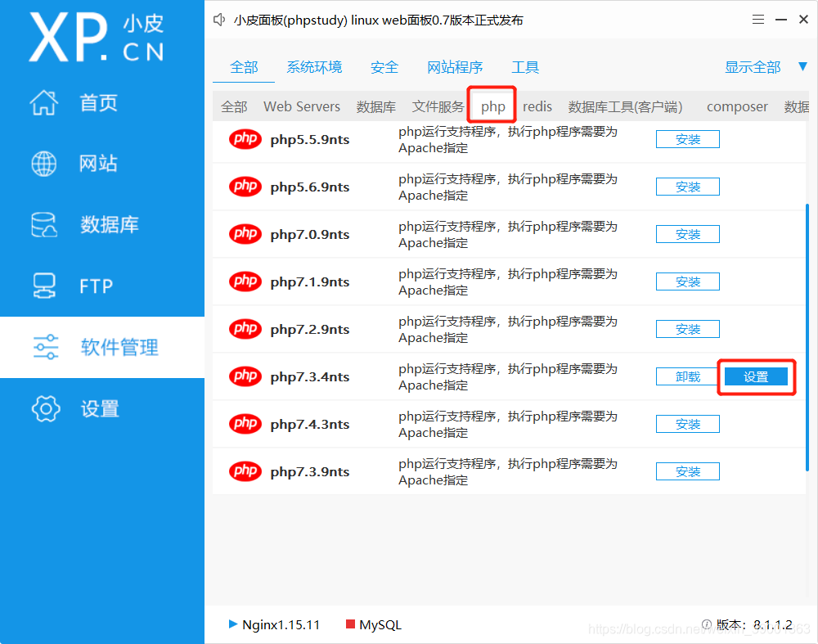Click the 版本: 8.1.1.2 text
Screen dimensions: 818x644
point(754,624)
